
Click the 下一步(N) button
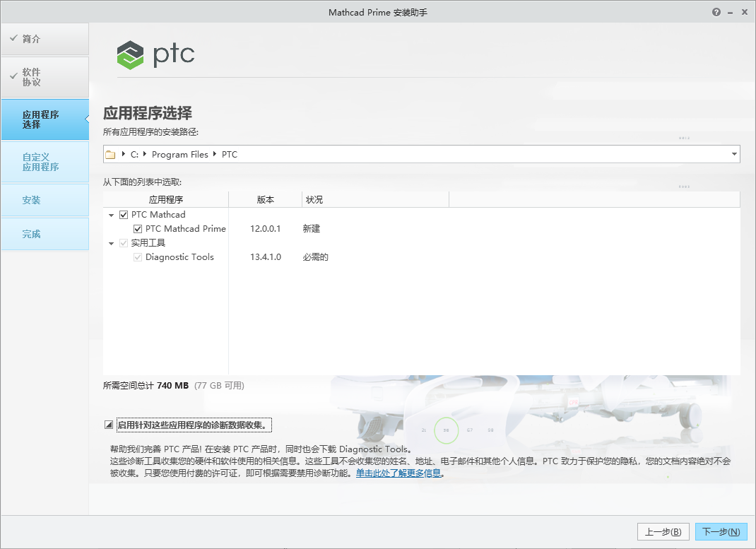(x=721, y=531)
